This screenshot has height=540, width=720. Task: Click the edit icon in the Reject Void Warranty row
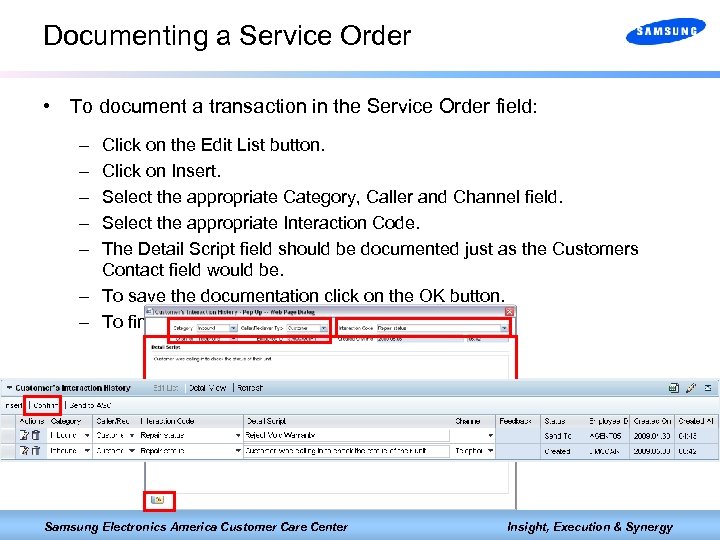24,435
